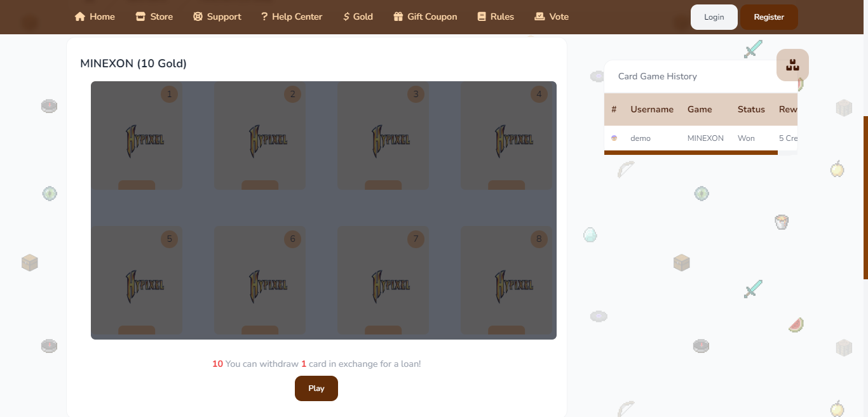
Task: Click the demo username cell
Action: pos(641,138)
